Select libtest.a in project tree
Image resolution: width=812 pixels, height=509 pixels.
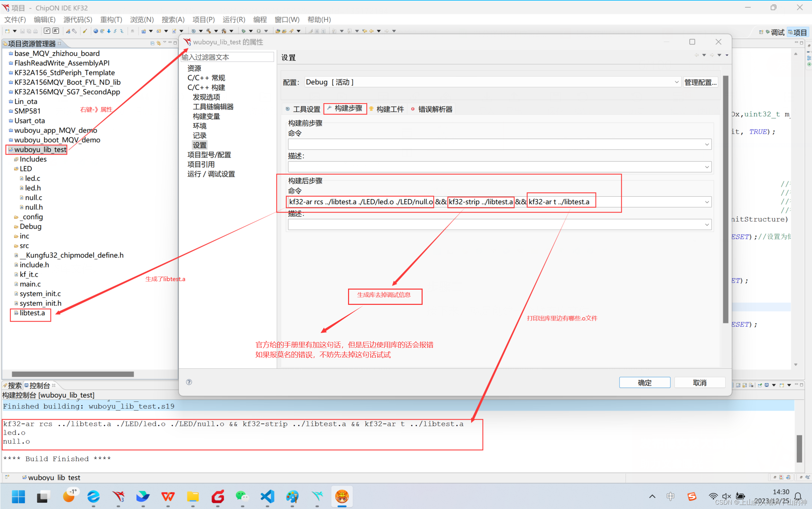[32, 313]
